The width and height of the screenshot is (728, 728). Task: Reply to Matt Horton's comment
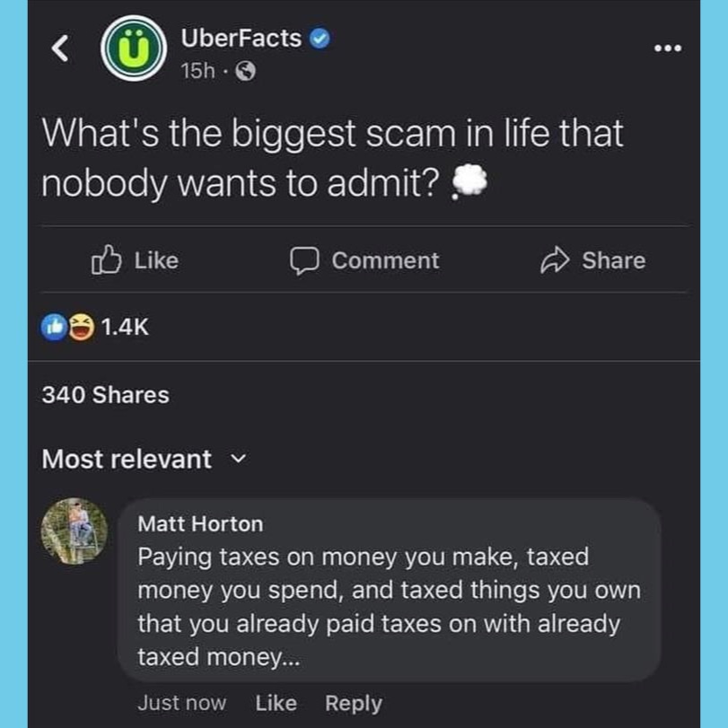coord(353,703)
